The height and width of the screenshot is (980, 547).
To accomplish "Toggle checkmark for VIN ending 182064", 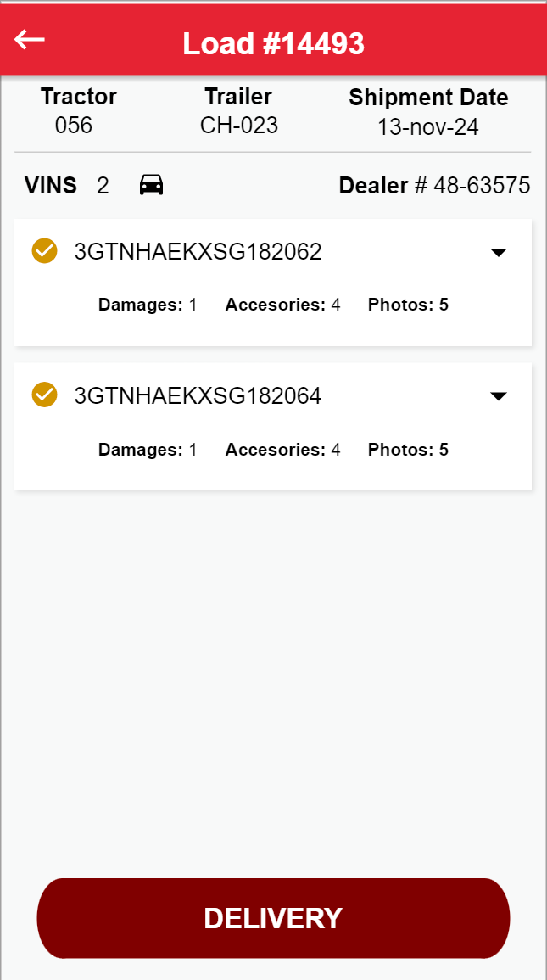I will 44,395.
